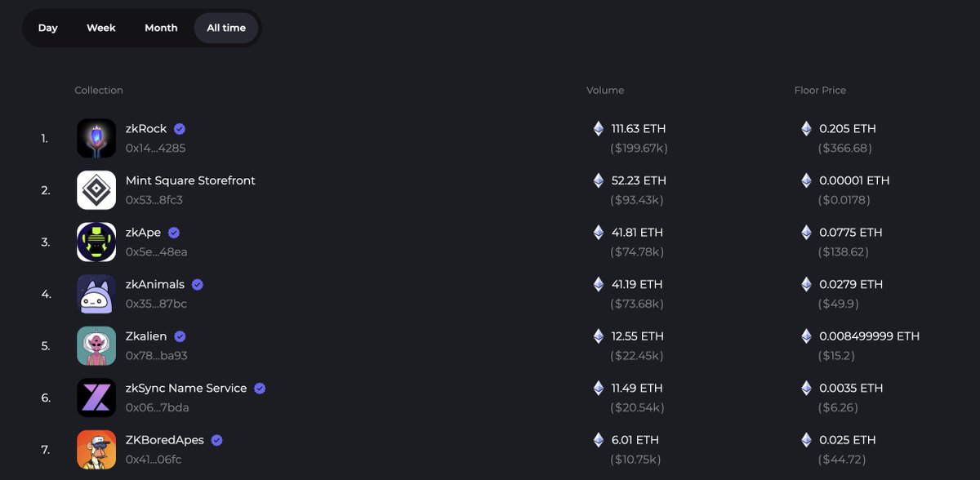Click the ETH icon beside 0.008499999 ETH floor

807,336
